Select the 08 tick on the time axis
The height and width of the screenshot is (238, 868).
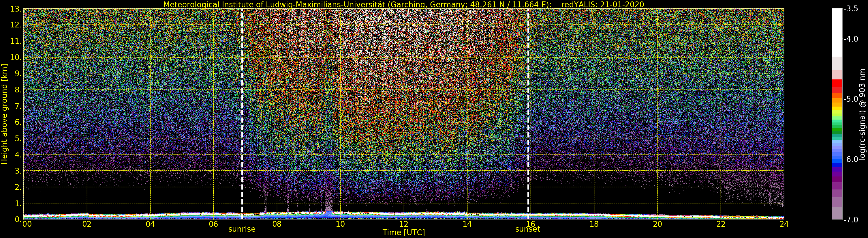click(x=277, y=224)
